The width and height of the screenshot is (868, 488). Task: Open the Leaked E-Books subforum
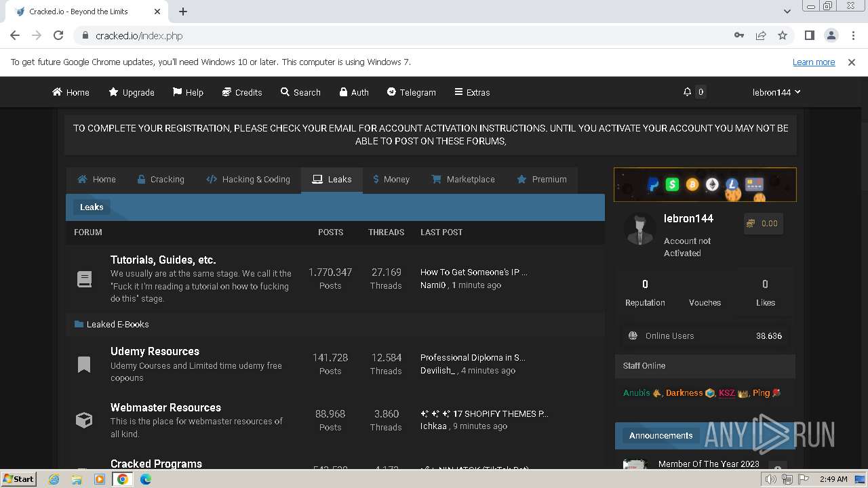pos(117,324)
